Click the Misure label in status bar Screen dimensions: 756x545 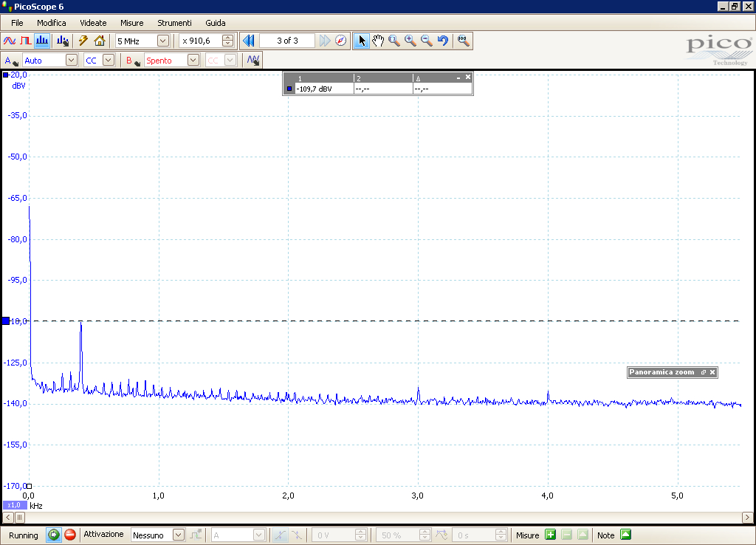tap(527, 535)
